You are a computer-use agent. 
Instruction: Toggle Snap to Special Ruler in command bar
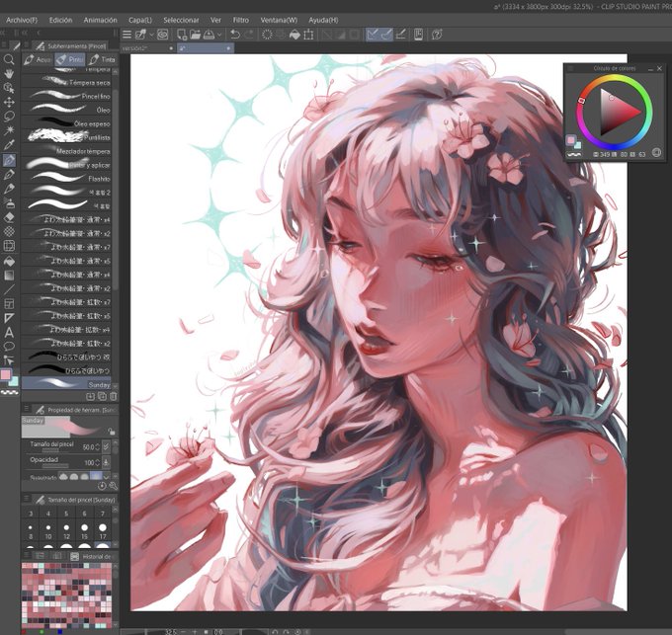(x=386, y=35)
